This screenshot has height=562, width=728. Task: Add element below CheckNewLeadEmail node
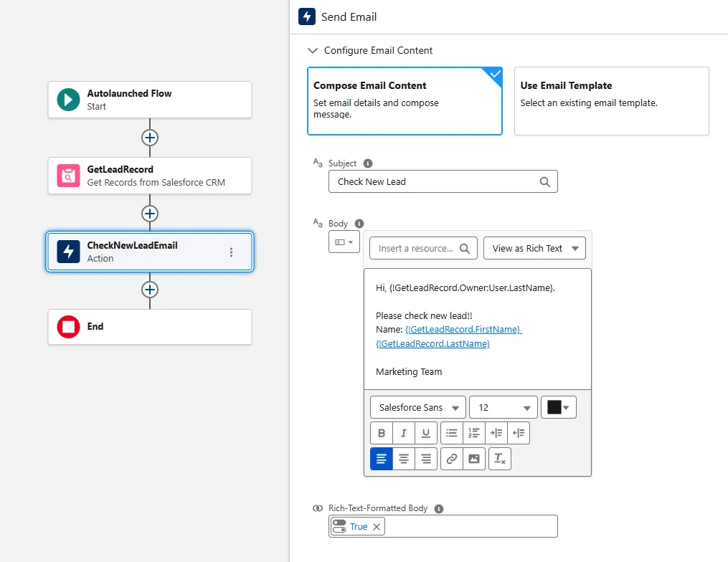pyautogui.click(x=149, y=290)
